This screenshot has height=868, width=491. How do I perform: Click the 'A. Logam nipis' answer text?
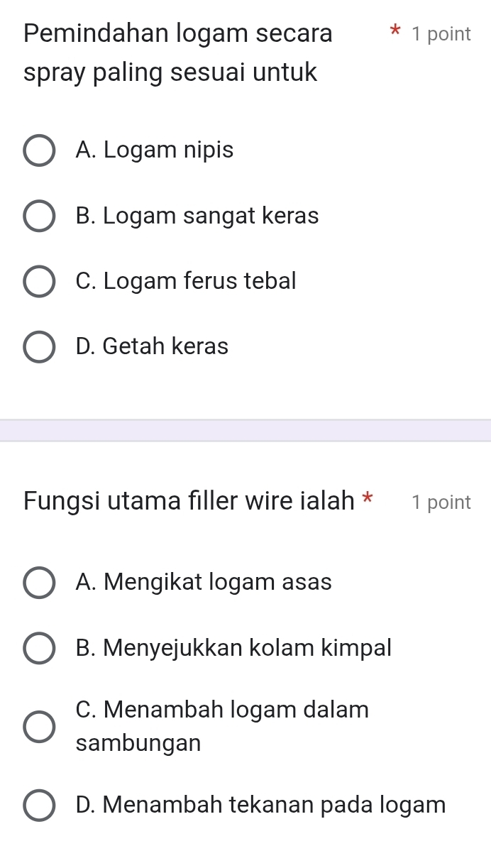click(x=154, y=150)
